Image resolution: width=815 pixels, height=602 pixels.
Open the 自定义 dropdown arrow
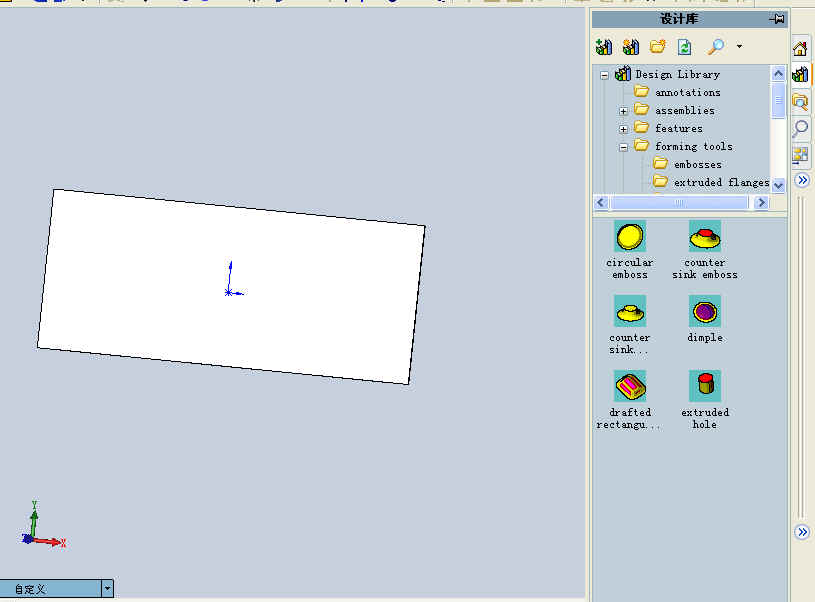click(x=107, y=589)
